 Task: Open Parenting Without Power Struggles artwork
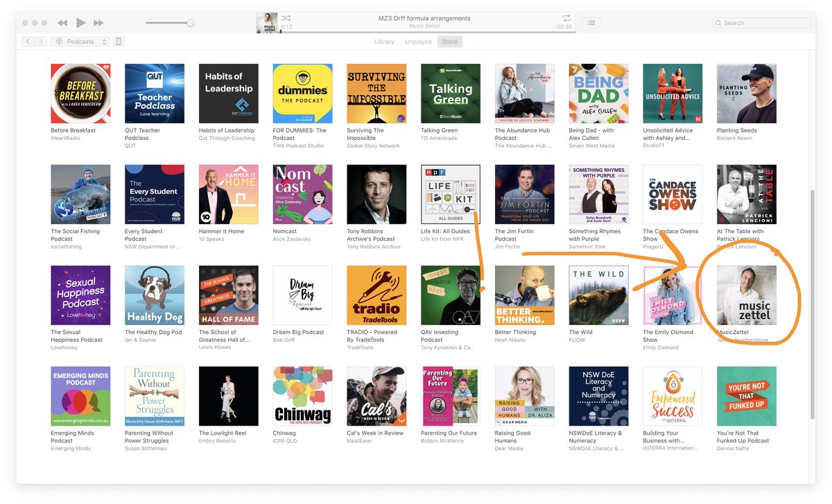coord(155,397)
